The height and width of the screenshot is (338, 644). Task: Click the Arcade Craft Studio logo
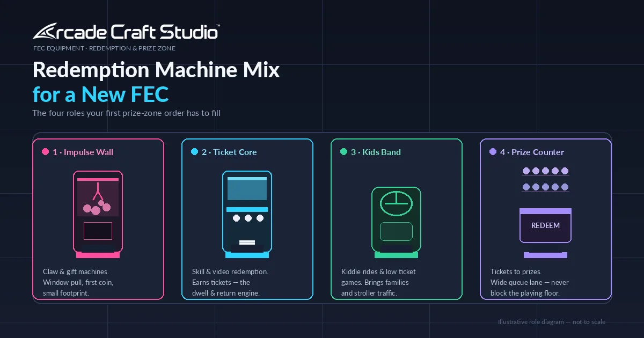(126, 32)
